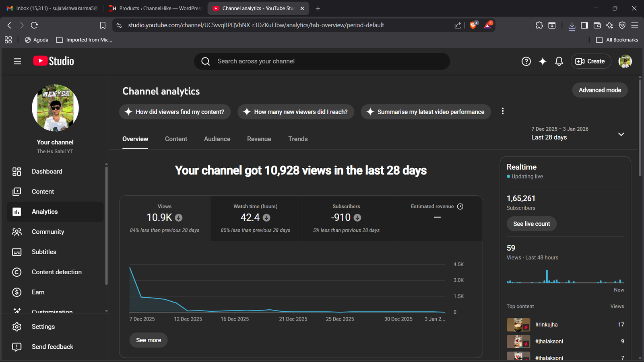This screenshot has height=362, width=644.
Task: Open the YouTube Studio hamburger menu
Action: point(17,61)
